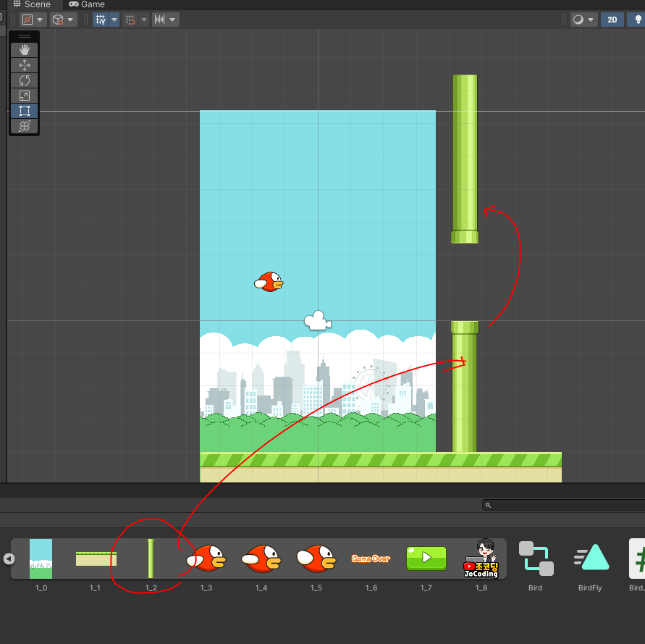Select the upper green pipe object
Image resolution: width=645 pixels, height=644 pixels.
pyautogui.click(x=465, y=159)
